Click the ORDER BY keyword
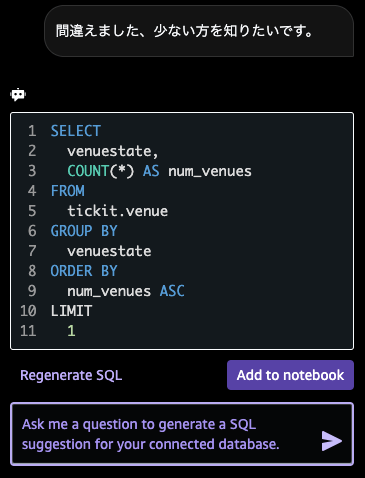This screenshot has height=478, width=365. [84, 271]
